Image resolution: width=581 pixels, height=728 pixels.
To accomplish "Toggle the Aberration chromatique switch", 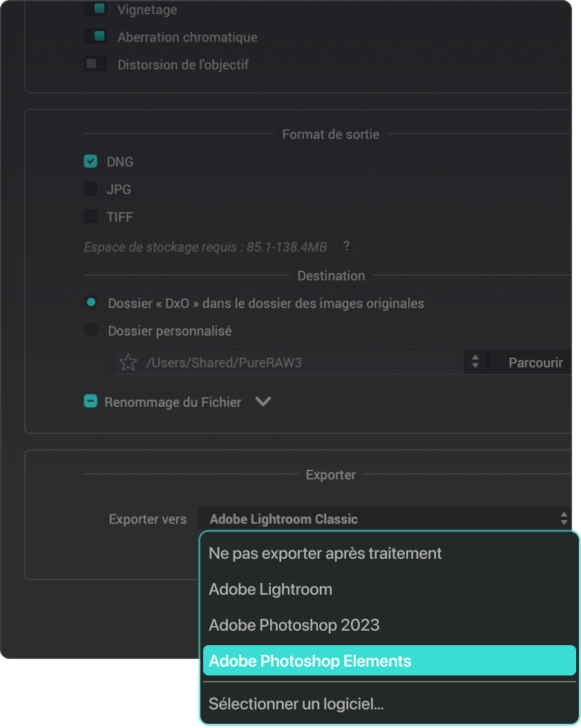I will pos(95,36).
